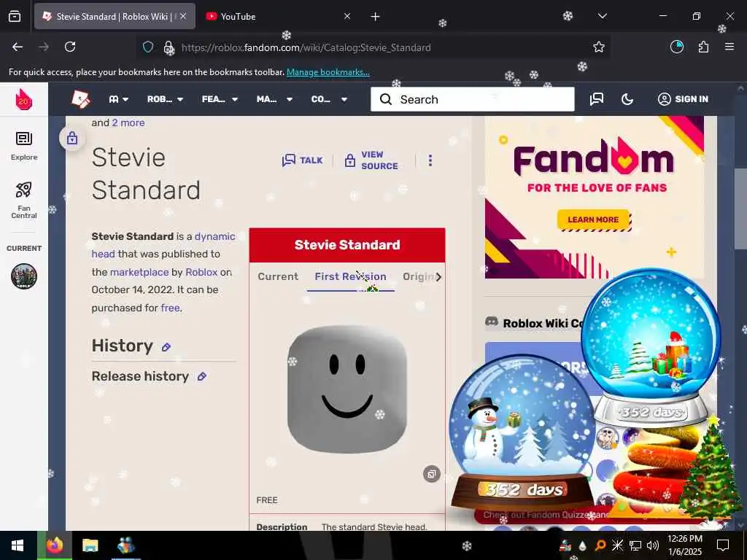Click the Discord icon beside Roblox Wiki

coord(491,322)
